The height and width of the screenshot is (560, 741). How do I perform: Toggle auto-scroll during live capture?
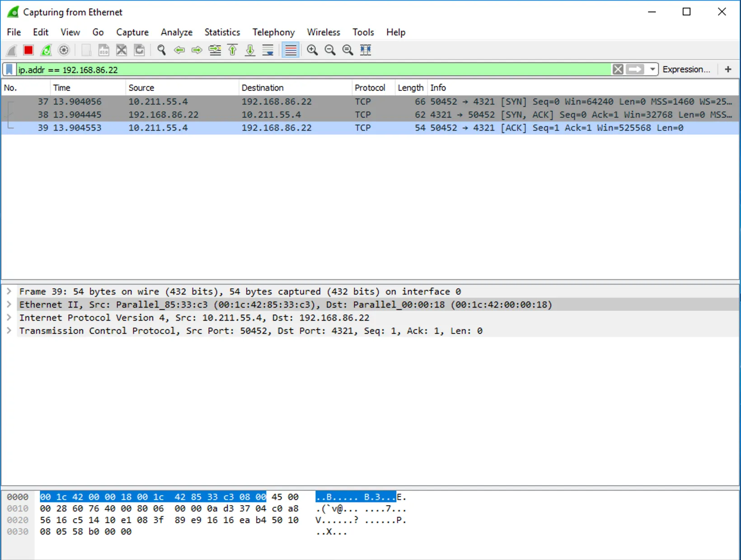[x=268, y=50]
